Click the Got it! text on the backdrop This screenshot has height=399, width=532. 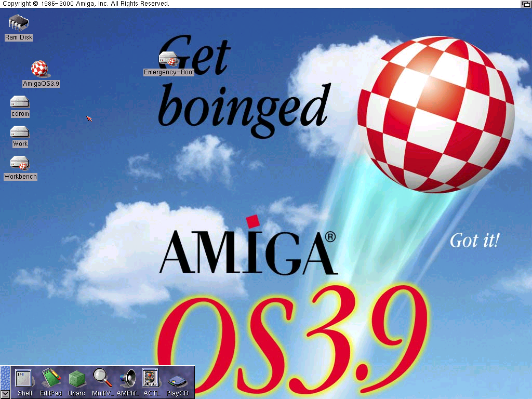coord(473,241)
